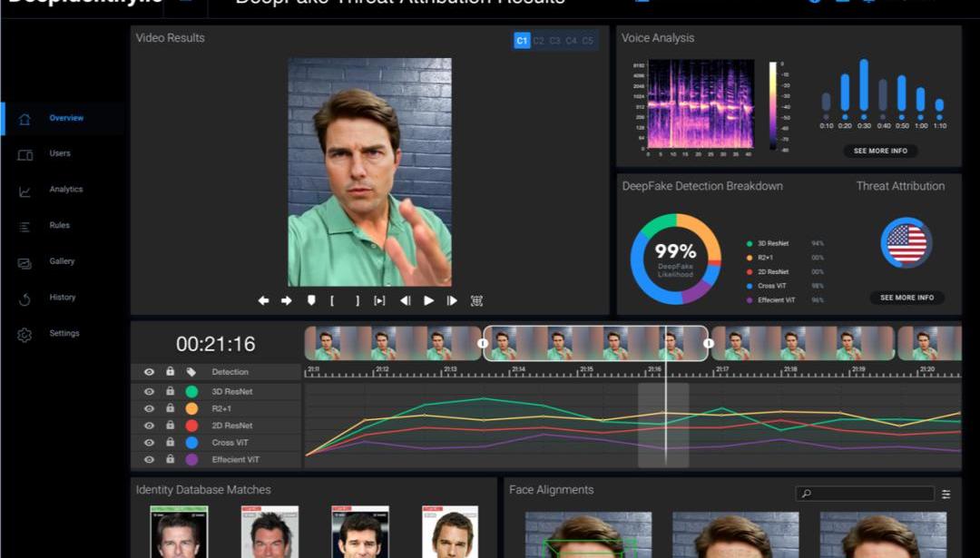Set the in-point with left bracket icon

[x=333, y=301]
